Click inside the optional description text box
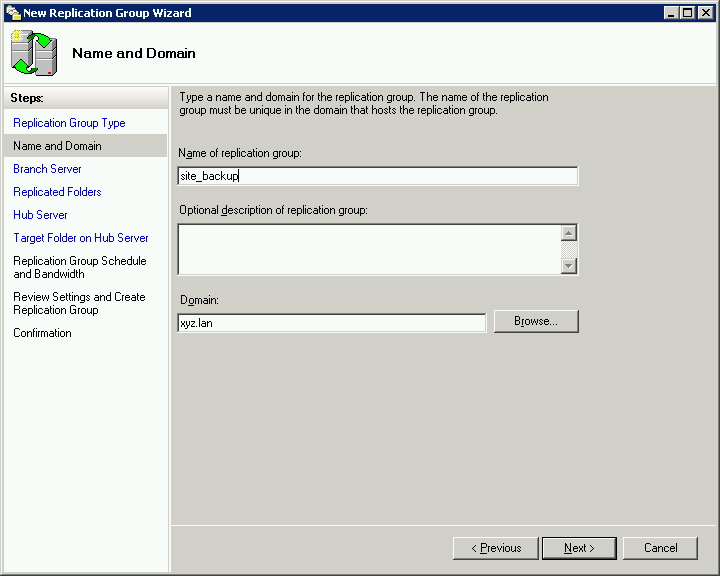 [368, 249]
